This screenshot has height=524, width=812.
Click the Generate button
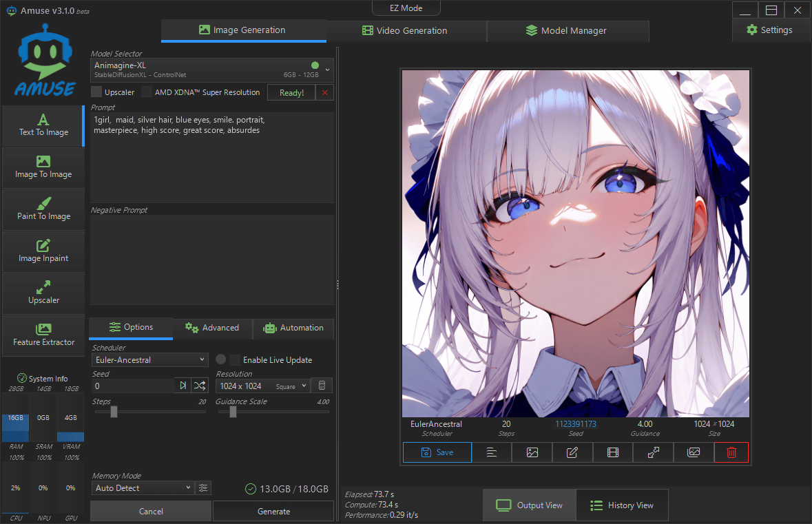point(273,511)
